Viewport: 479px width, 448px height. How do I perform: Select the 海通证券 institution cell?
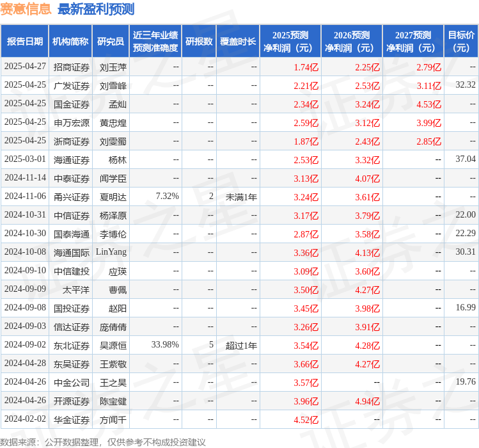coord(72,160)
